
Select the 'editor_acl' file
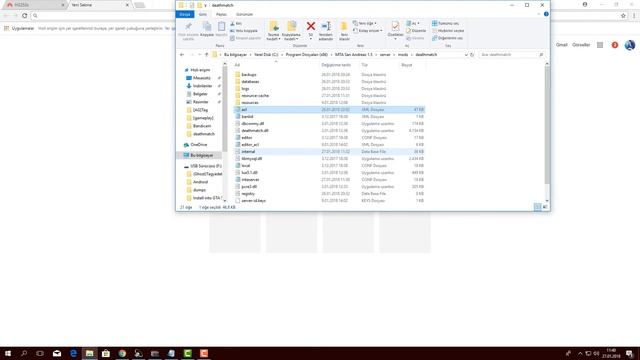pos(250,144)
